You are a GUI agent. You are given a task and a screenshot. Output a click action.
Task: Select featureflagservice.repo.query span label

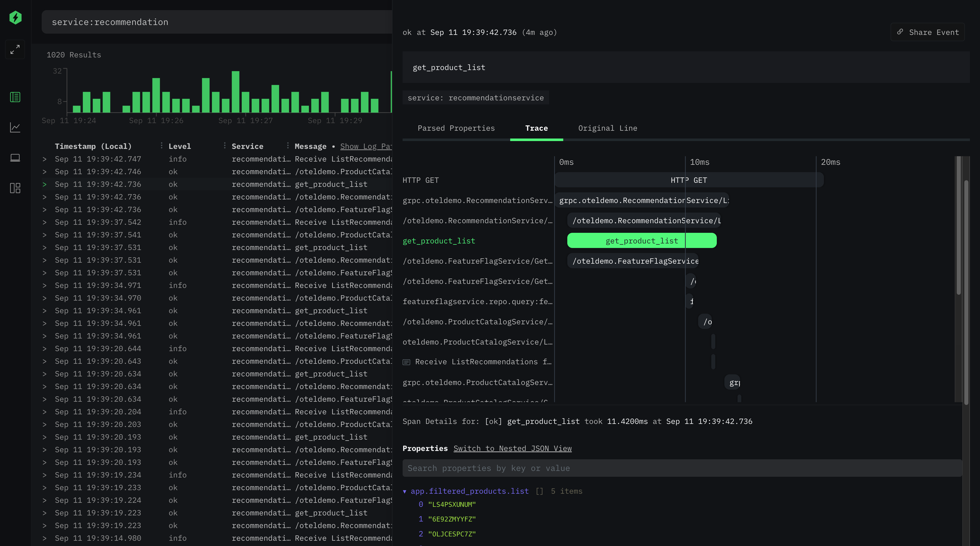pos(477,302)
